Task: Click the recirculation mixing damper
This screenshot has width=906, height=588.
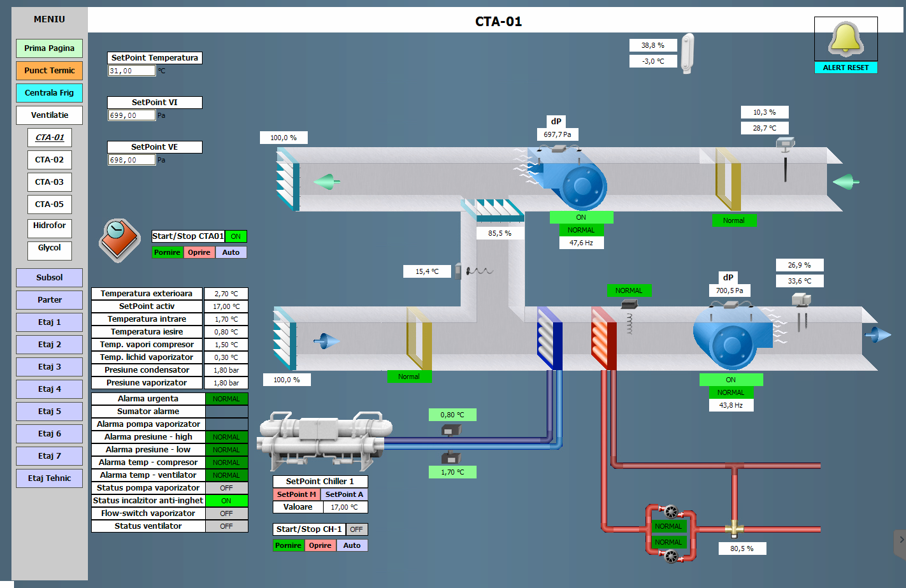Action: (x=492, y=210)
